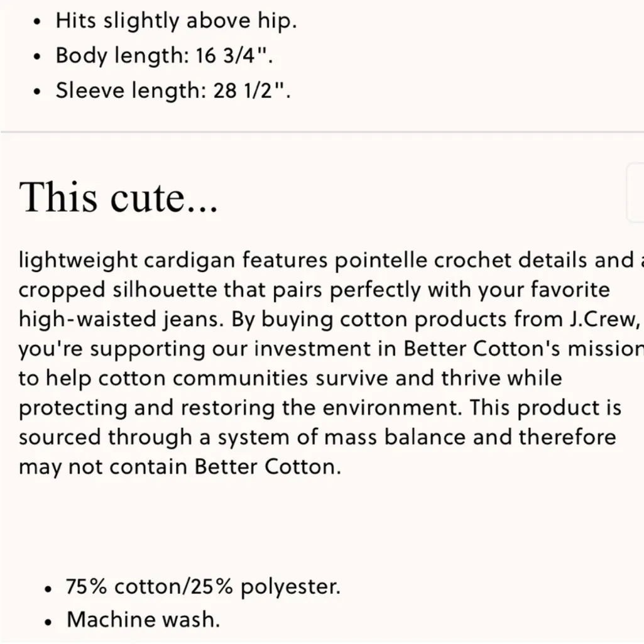
Task: Click the 'Machine wash.' bullet text
Action: [x=143, y=620]
